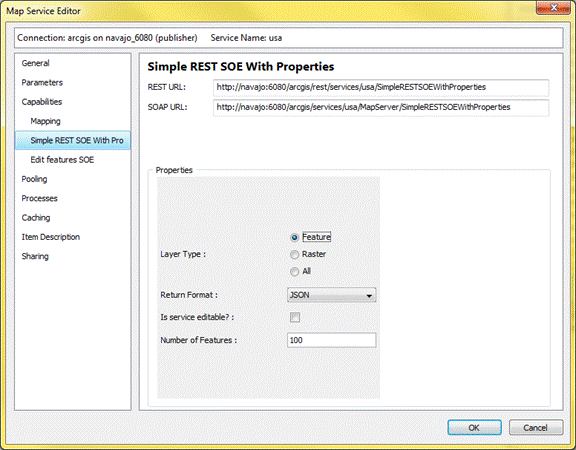Choose the All layer type radio button
Viewport: 576px width, 450px height.
pyautogui.click(x=294, y=271)
